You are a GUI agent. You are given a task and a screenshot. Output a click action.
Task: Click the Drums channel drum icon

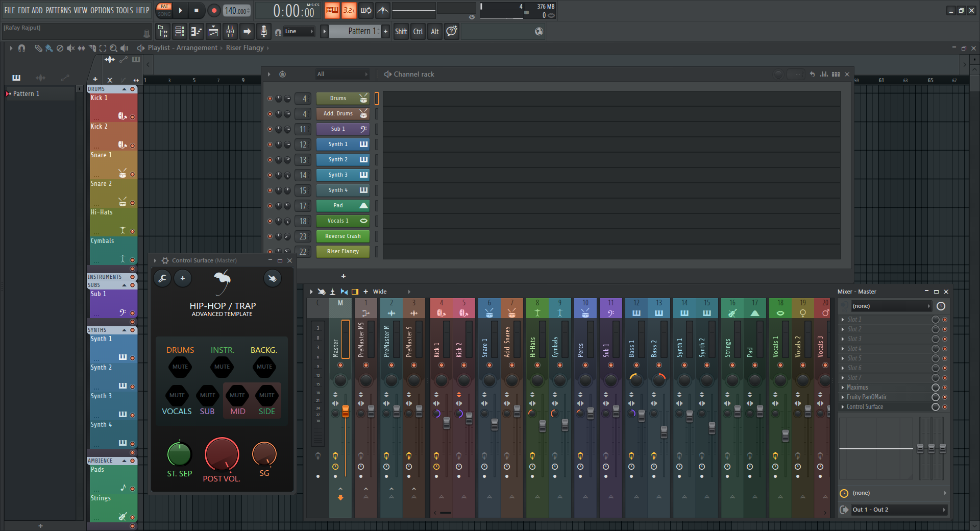click(363, 99)
